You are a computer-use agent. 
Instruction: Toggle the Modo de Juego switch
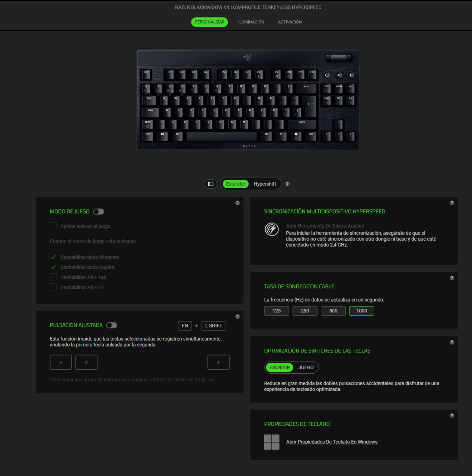pyautogui.click(x=99, y=212)
